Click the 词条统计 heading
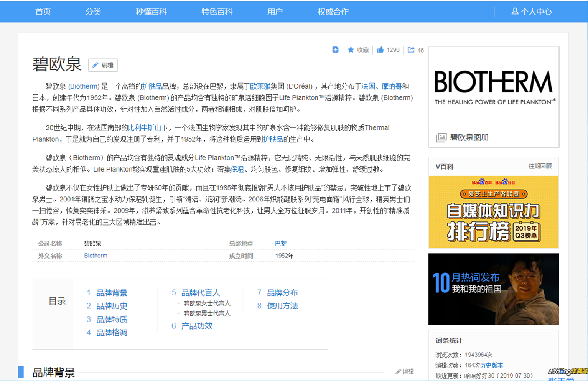 [x=449, y=340]
